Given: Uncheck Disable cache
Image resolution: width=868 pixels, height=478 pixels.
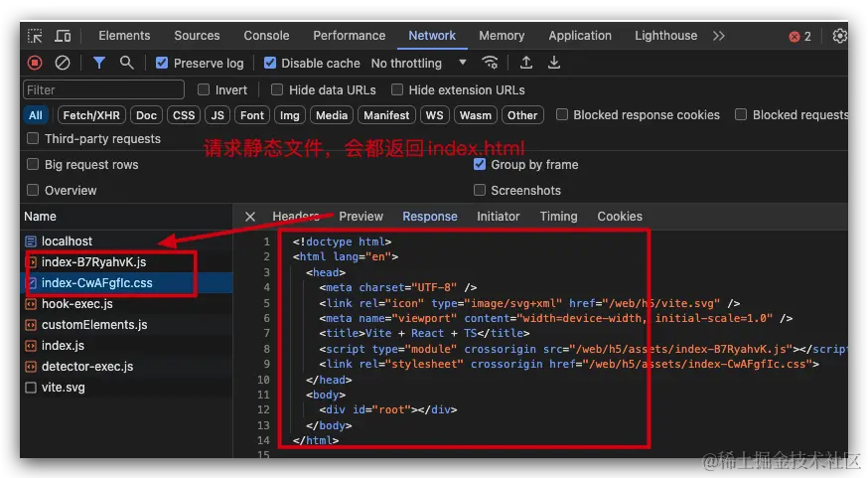Looking at the screenshot, I should pos(269,64).
